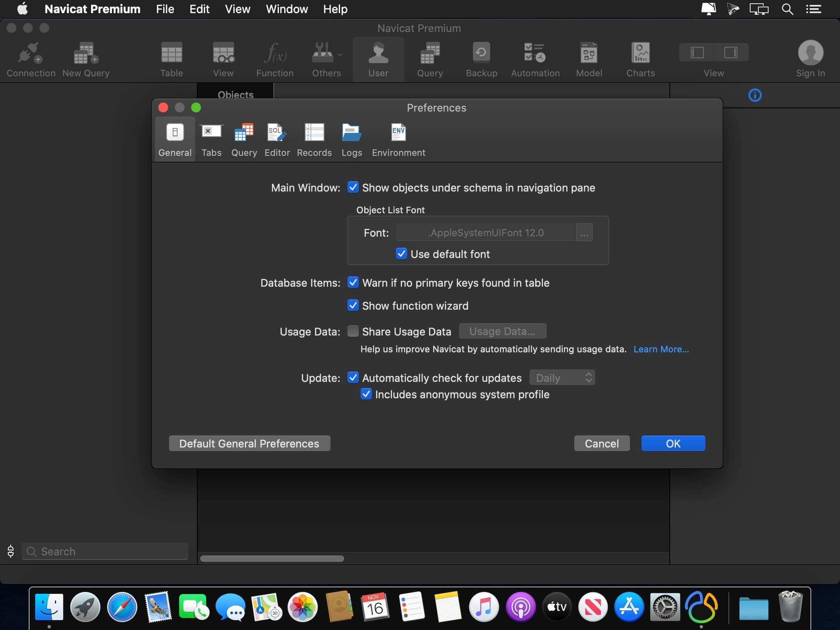840x630 pixels.
Task: Open the Window menu
Action: pos(287,9)
